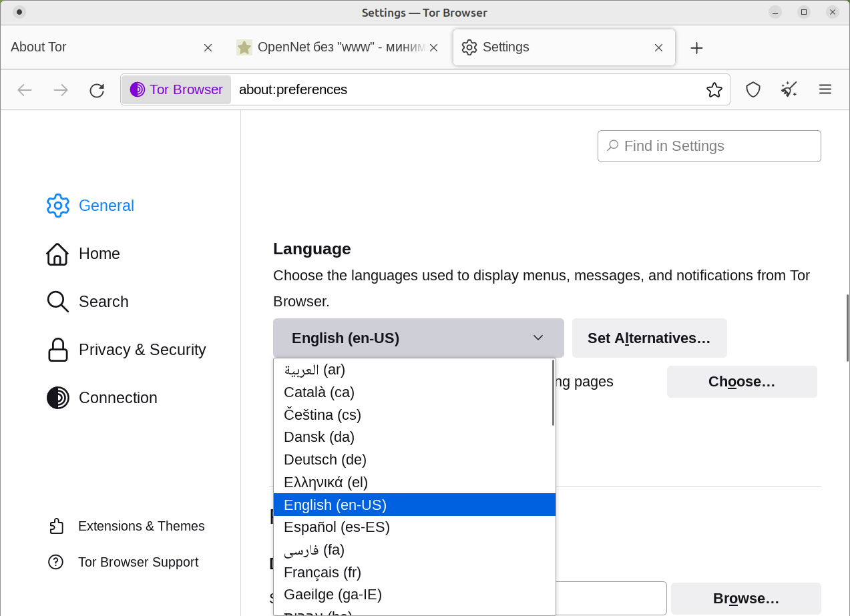Open the shield security level icon
The width and height of the screenshot is (850, 616).
753,89
